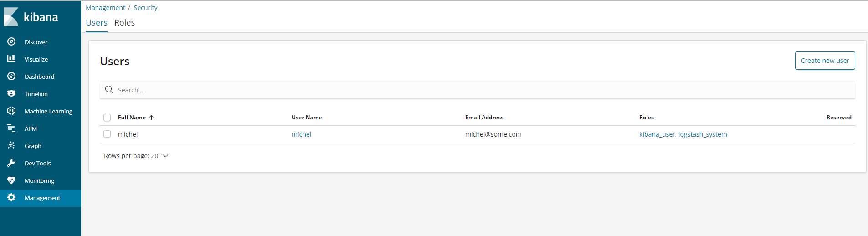Click the Monitoring heartbeat icon
868x236 pixels.
11,180
